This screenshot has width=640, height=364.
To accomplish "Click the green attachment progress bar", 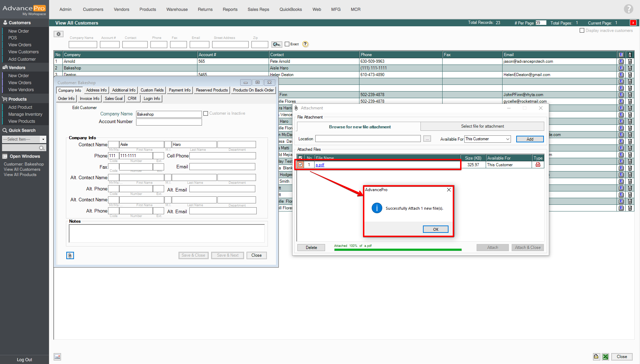I will click(398, 250).
